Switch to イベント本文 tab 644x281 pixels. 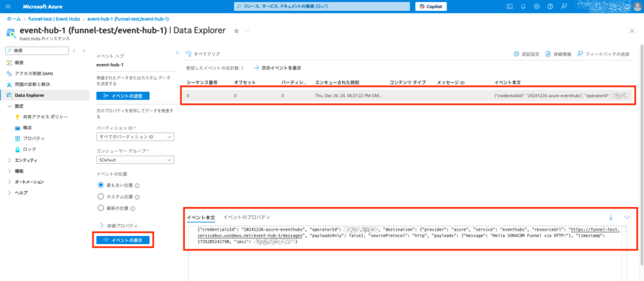(201, 217)
